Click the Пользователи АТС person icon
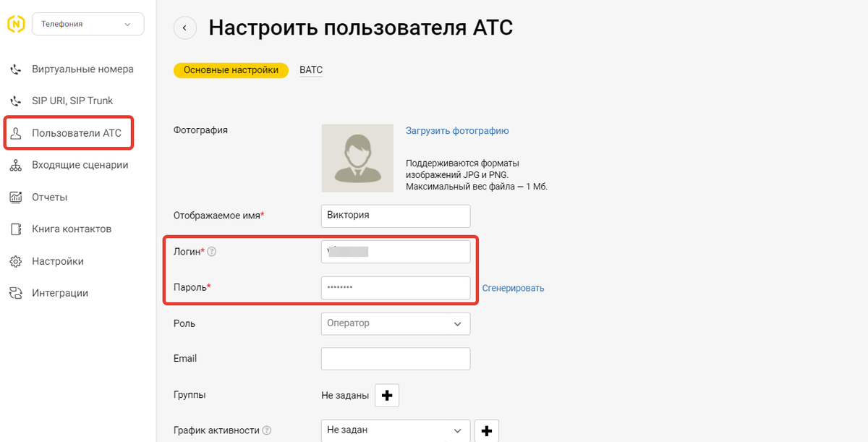The height and width of the screenshot is (442, 868). point(16,133)
